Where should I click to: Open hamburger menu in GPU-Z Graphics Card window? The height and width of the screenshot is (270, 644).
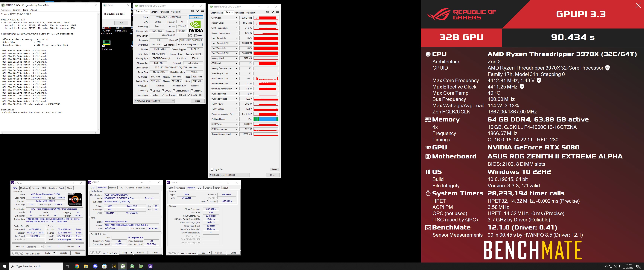[x=203, y=11]
